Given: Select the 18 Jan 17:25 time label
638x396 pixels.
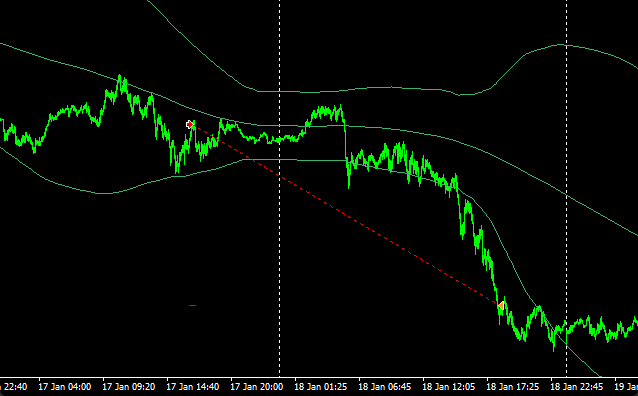Looking at the screenshot, I should [x=513, y=387].
